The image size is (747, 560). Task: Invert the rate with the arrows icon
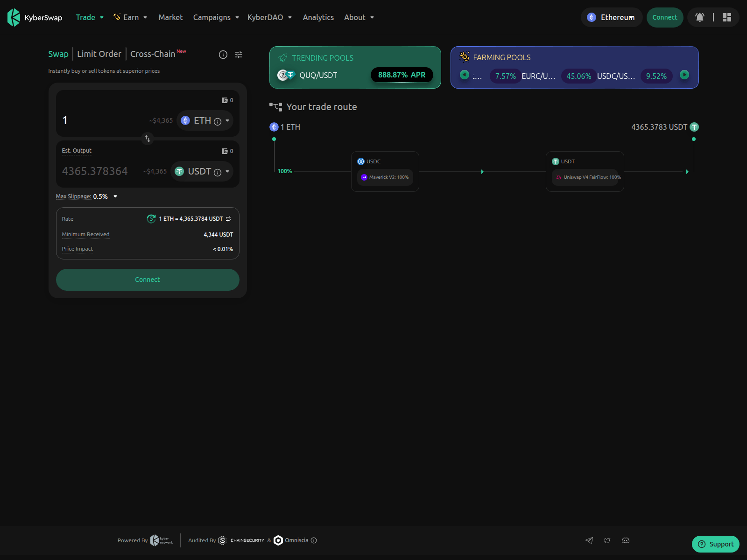pyautogui.click(x=228, y=219)
